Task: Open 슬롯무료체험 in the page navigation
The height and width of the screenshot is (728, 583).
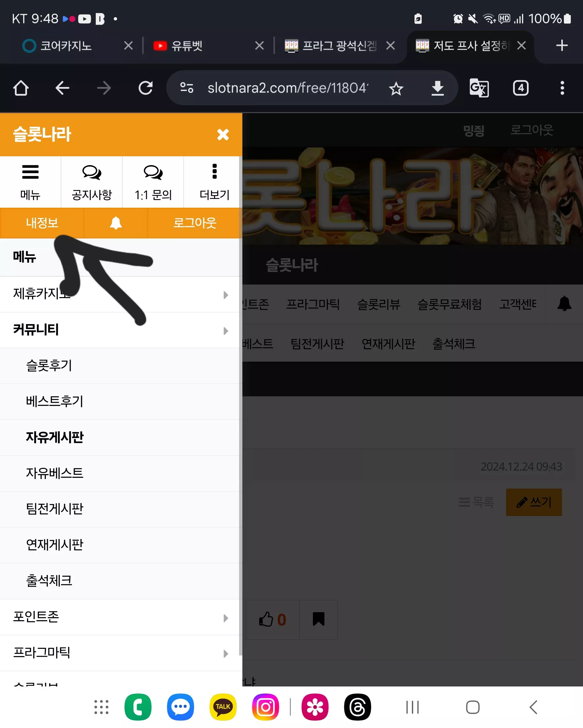Action: tap(449, 304)
